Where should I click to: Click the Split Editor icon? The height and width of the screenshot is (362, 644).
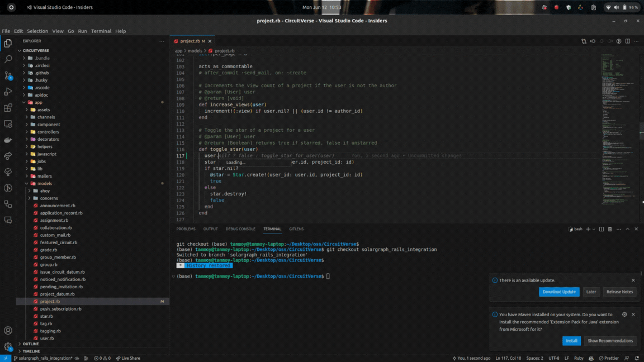click(627, 41)
